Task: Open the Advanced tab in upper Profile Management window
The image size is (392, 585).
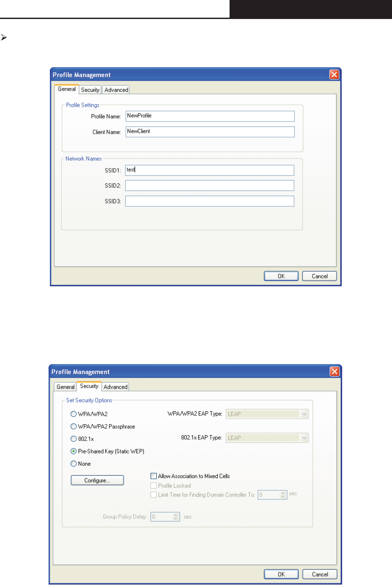Action: click(x=116, y=90)
